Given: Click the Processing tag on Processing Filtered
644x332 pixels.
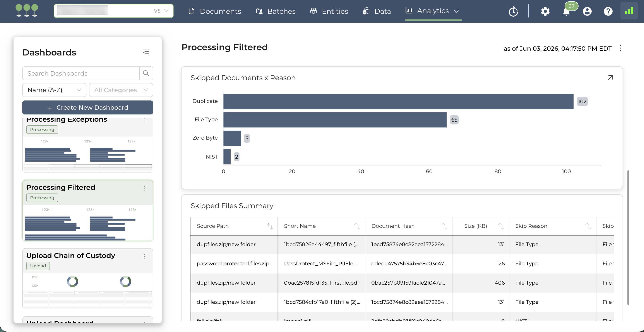Looking at the screenshot, I should tap(42, 197).
